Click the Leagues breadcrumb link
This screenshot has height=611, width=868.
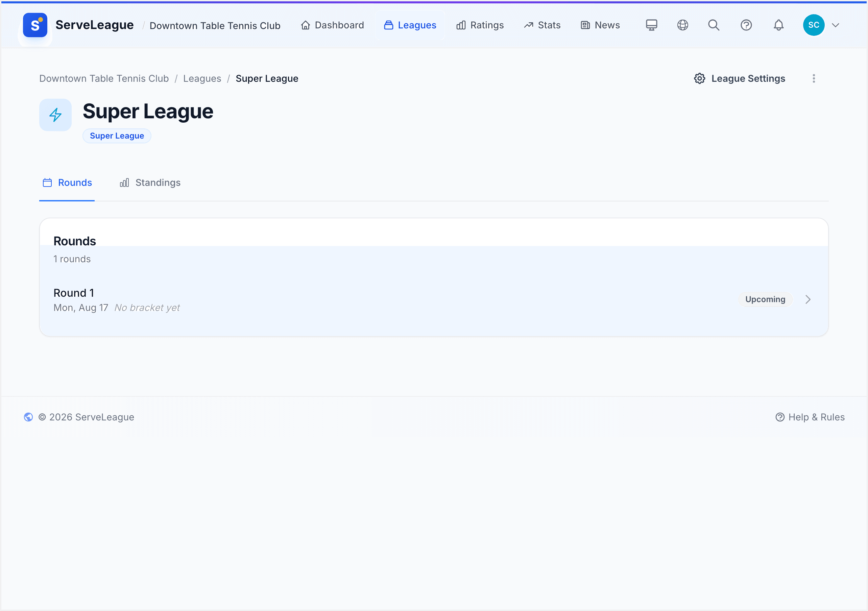click(x=202, y=78)
